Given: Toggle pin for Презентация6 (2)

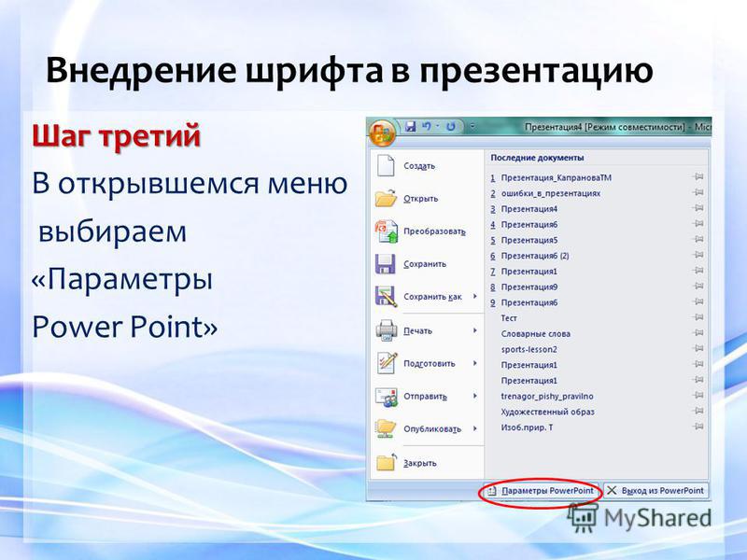Looking at the screenshot, I should pos(698,255).
